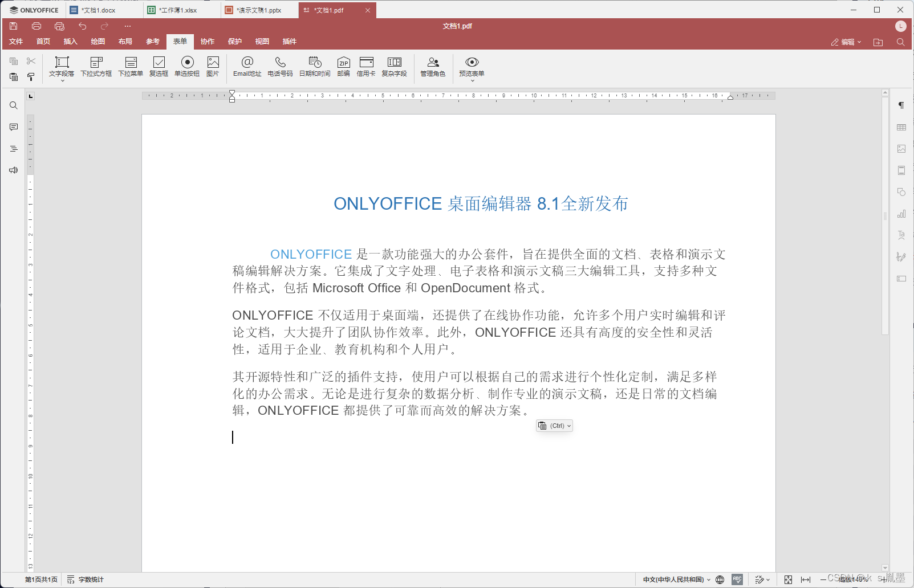The image size is (914, 588).
Task: Open the search panel in left sidebar
Action: click(14, 105)
